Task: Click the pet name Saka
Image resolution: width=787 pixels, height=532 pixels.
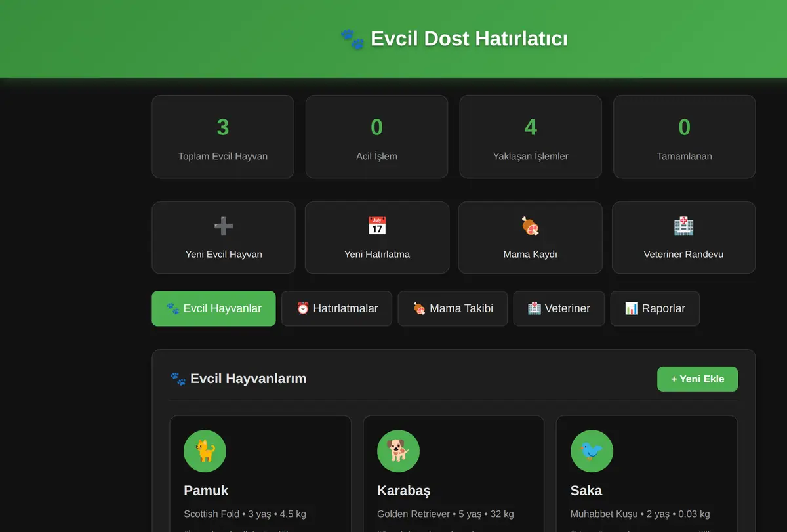Action: [x=586, y=491]
